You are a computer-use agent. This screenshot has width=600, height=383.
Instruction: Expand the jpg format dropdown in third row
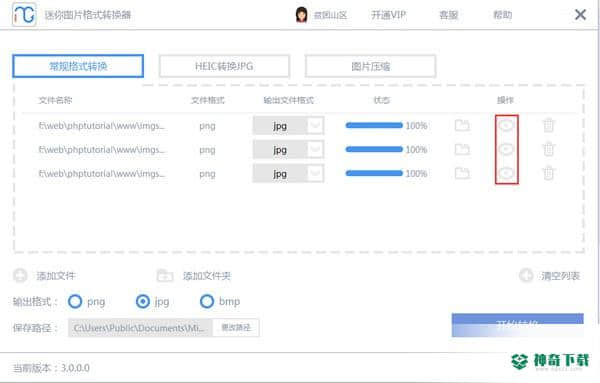(x=315, y=174)
